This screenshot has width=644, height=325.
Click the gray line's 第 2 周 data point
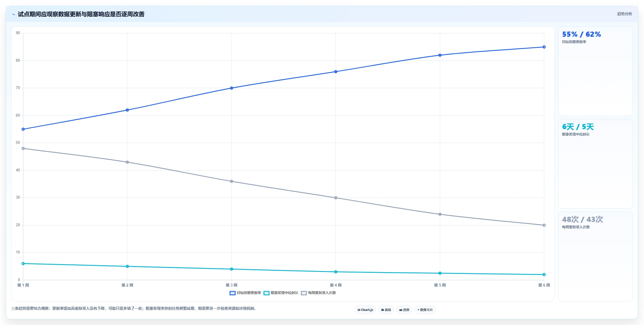point(127,162)
